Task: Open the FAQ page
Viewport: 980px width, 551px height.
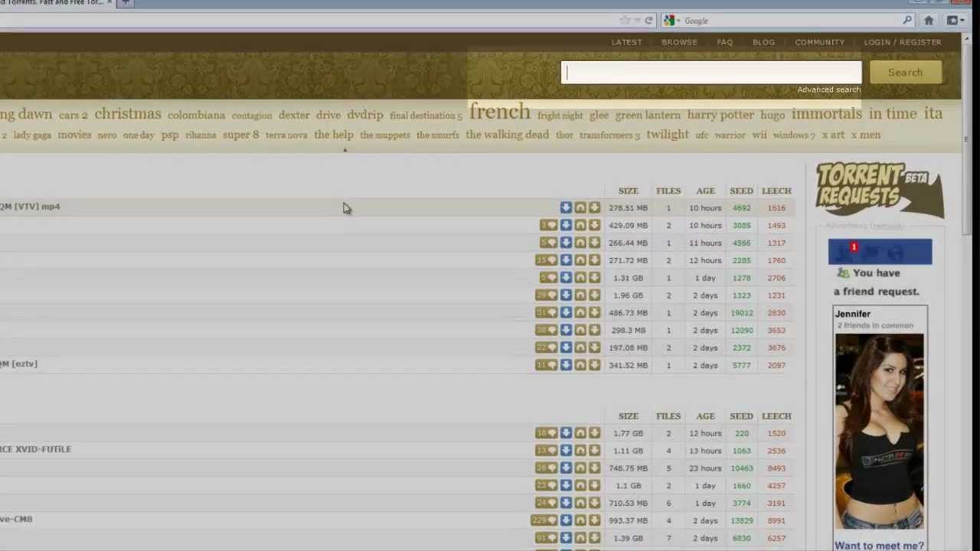Action: [724, 42]
